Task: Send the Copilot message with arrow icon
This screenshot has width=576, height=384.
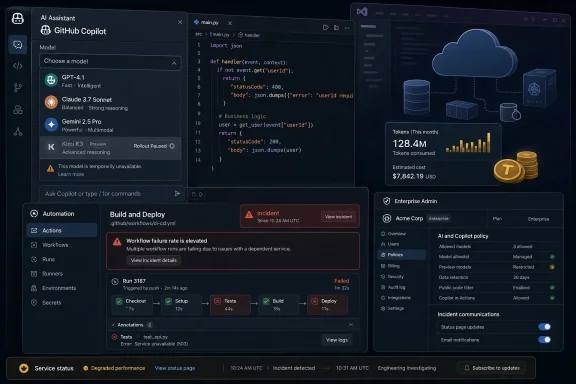Action: 177,193
